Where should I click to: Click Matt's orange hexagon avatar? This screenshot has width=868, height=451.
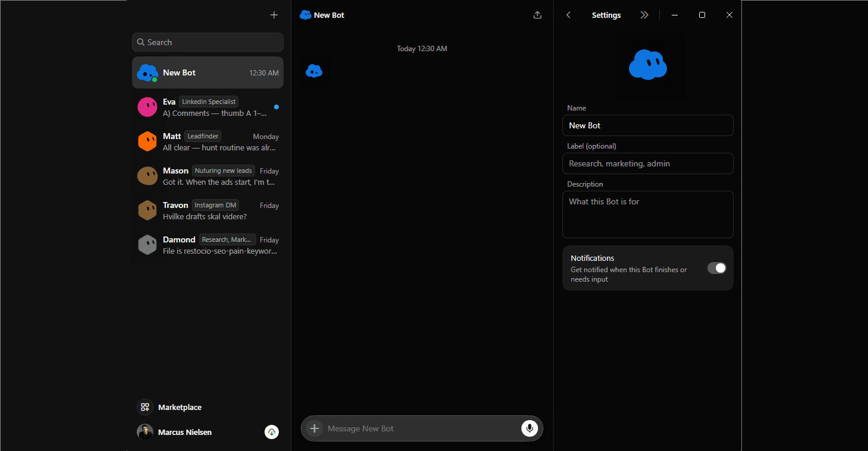coord(147,141)
